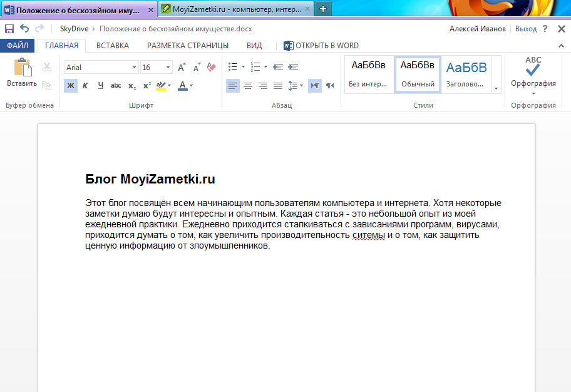Apply the blue font color
This screenshot has width=571, height=392.
coord(183,86)
